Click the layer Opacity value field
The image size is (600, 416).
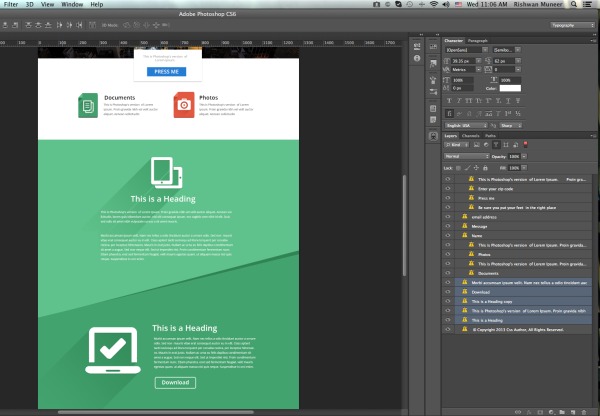point(516,157)
